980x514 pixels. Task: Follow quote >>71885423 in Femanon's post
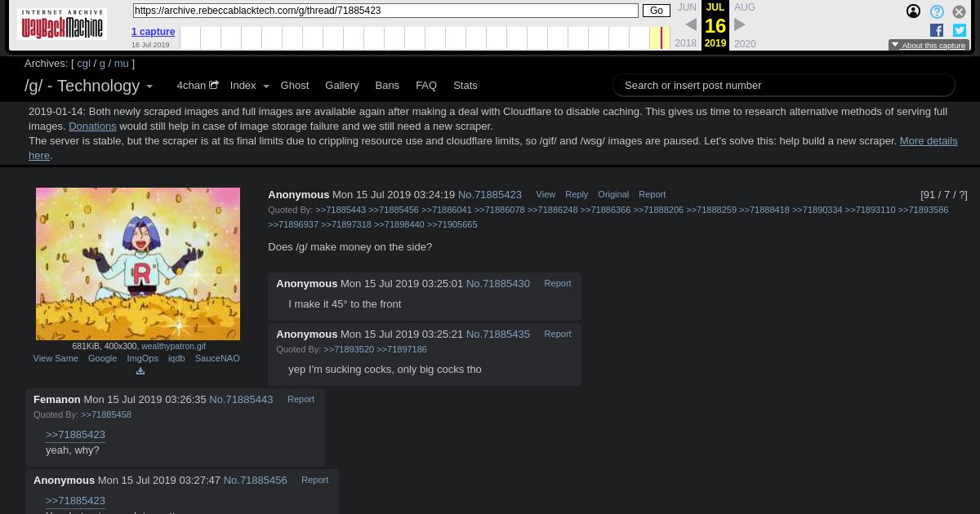click(75, 434)
